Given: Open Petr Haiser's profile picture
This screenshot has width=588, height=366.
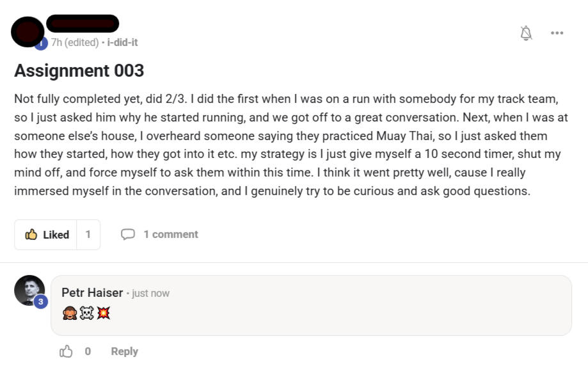Looking at the screenshot, I should tap(29, 290).
